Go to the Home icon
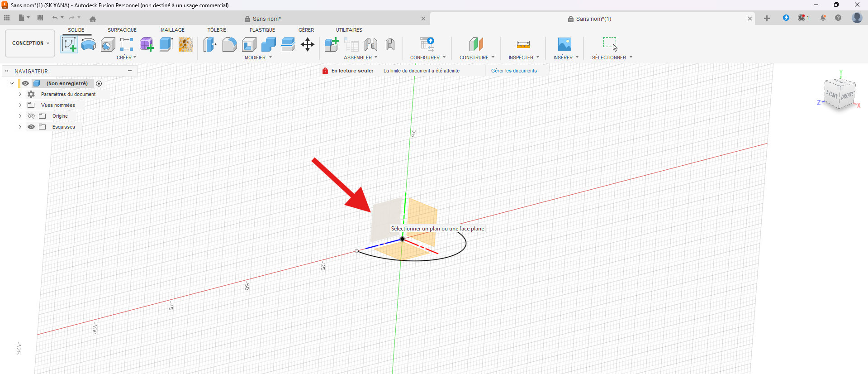 93,19
